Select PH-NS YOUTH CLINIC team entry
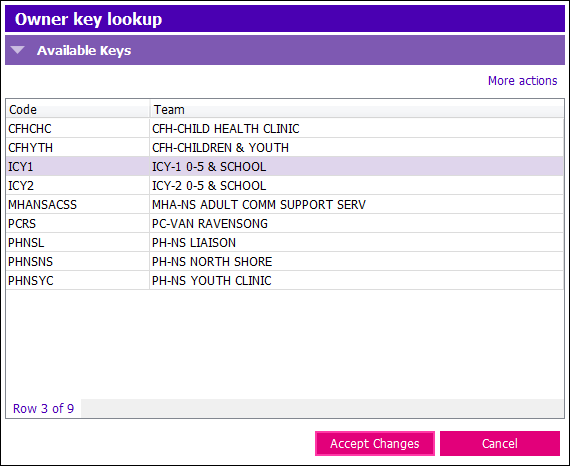Image resolution: width=570 pixels, height=466 pixels. (x=212, y=281)
